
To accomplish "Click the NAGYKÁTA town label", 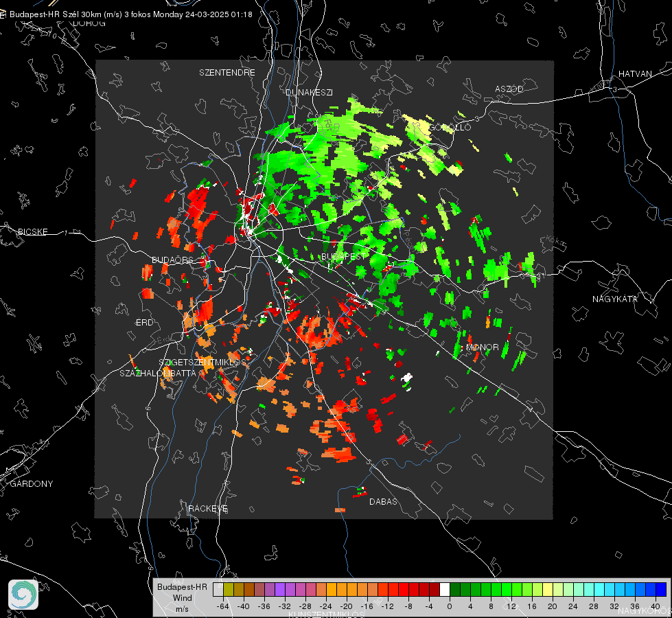I will [x=615, y=299].
